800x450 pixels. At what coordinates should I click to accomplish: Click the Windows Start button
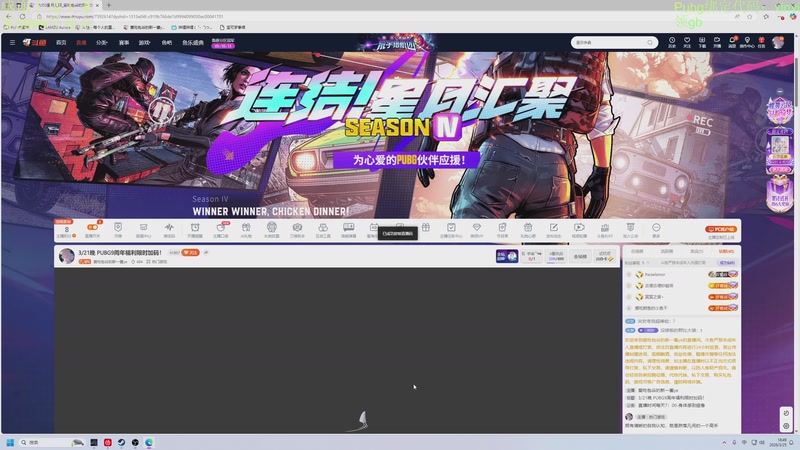(10, 442)
